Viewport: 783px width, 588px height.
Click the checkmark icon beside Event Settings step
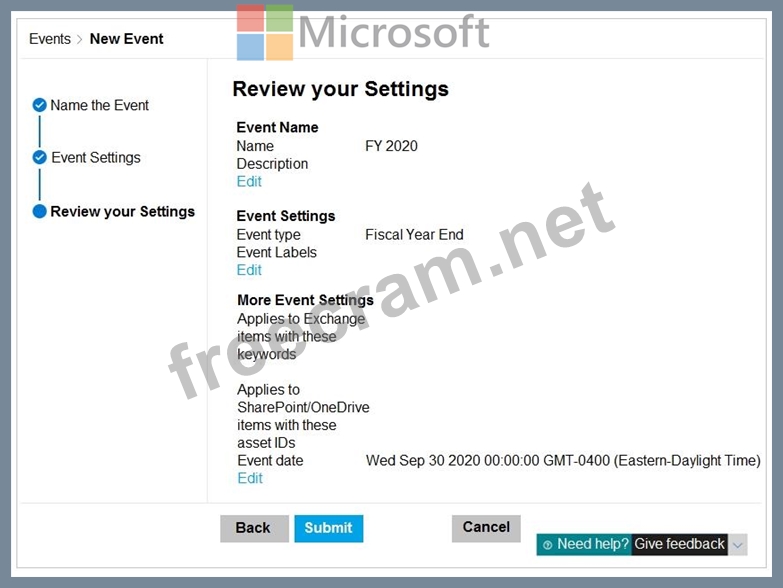pyautogui.click(x=39, y=157)
